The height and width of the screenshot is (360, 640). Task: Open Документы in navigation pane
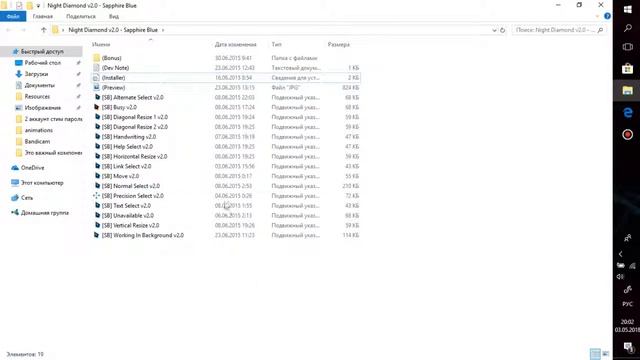coord(40,85)
